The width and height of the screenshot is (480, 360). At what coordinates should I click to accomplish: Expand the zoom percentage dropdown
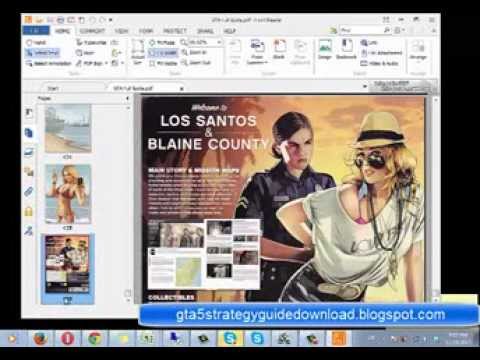219,42
